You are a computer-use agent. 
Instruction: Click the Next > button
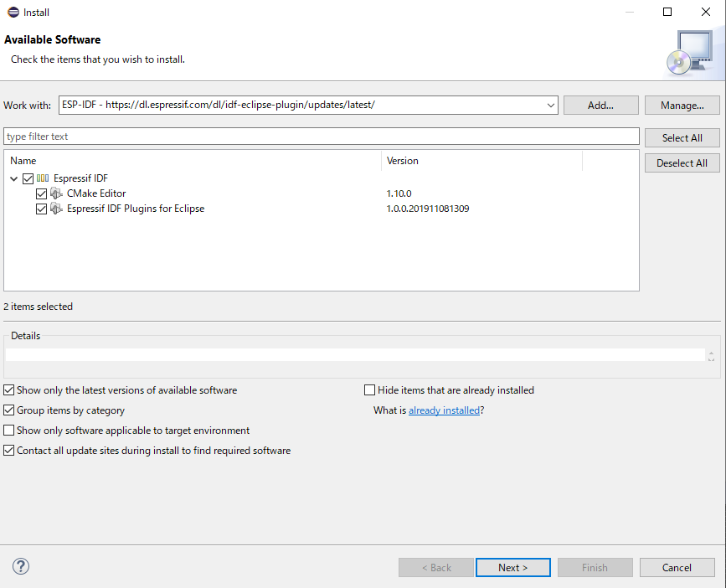click(513, 568)
